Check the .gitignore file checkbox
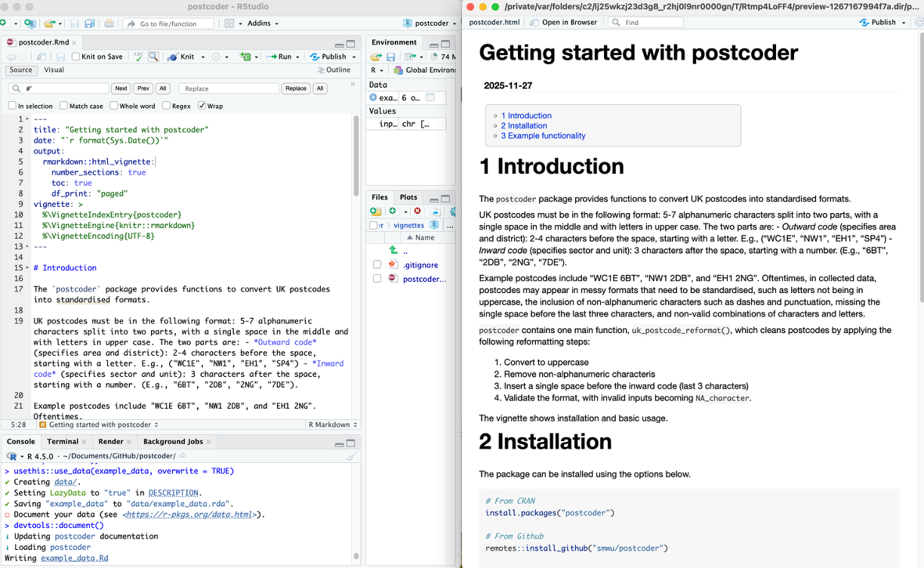 tap(377, 264)
